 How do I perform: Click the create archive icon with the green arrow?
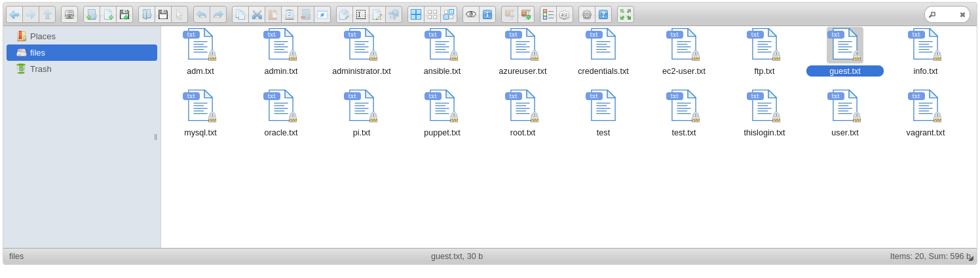tap(526, 14)
